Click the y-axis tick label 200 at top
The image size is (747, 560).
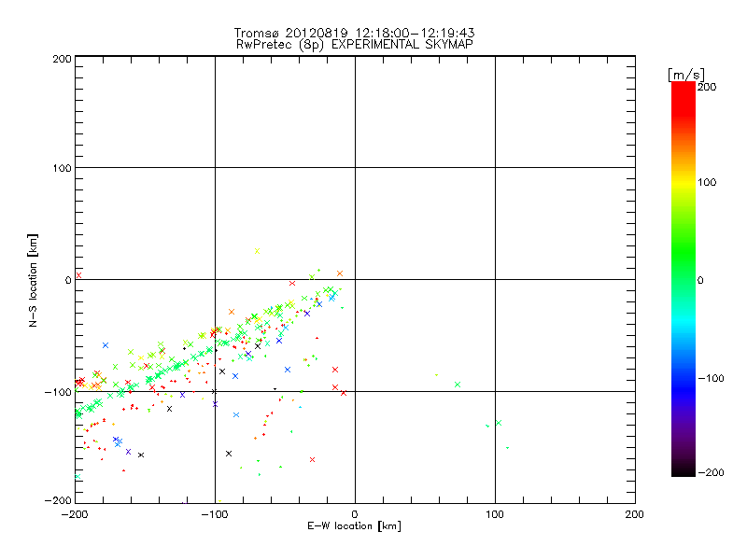click(62, 58)
